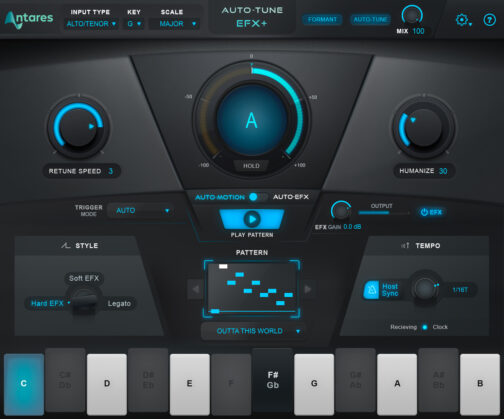Go to the next pattern arrow

click(308, 289)
